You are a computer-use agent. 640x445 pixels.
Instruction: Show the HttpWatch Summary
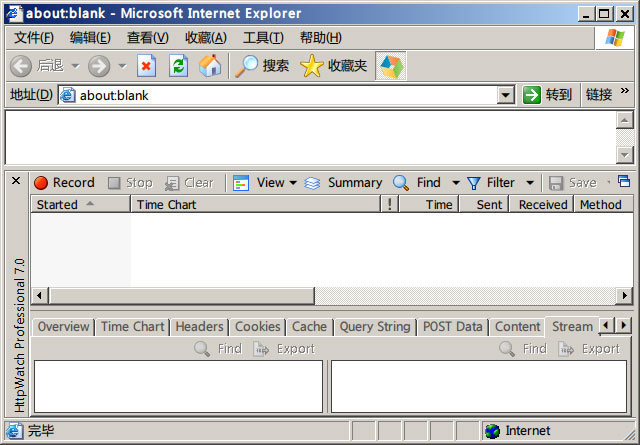click(x=343, y=183)
